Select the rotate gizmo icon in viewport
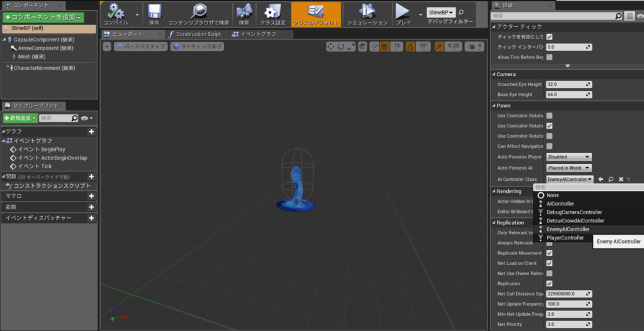 click(x=340, y=46)
